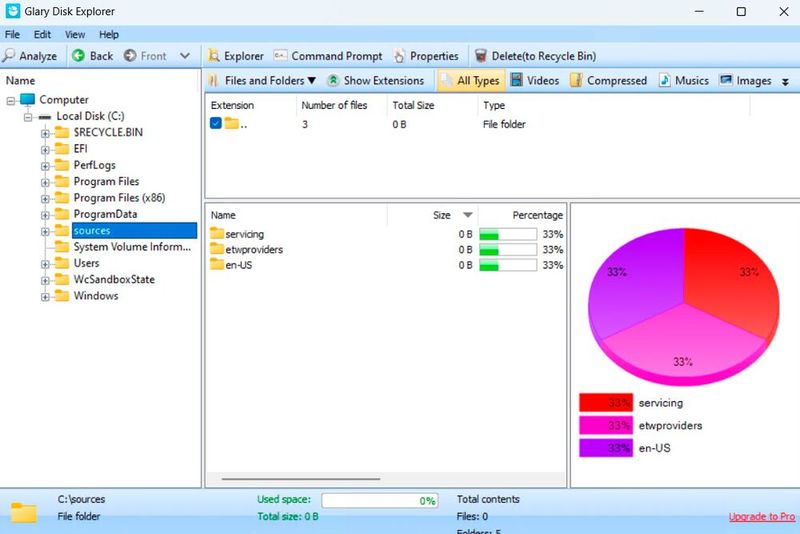This screenshot has width=800, height=534.
Task: Click the Front arrow icon
Action: (130, 56)
